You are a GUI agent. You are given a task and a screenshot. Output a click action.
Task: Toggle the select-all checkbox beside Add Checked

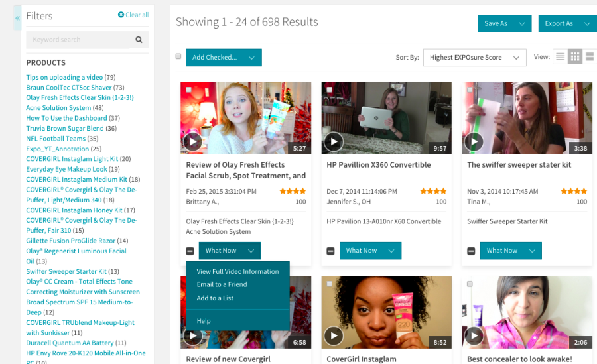(178, 56)
